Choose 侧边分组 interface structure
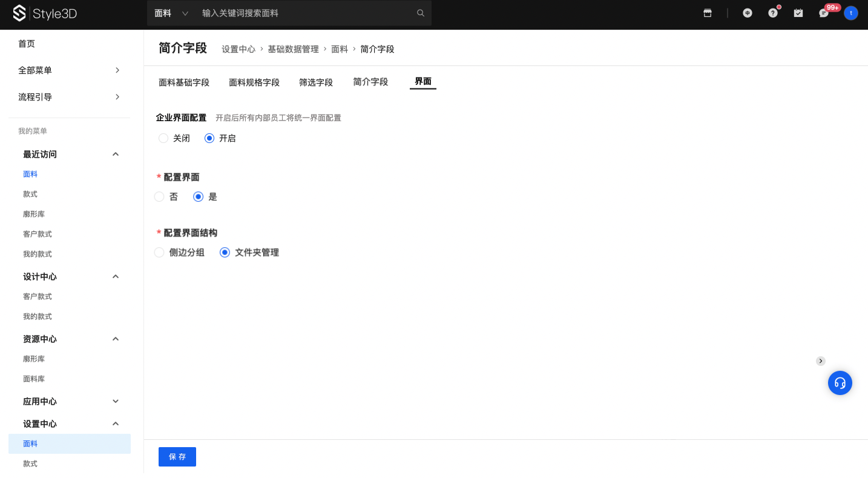Viewport: 868px width, 478px height. point(159,253)
